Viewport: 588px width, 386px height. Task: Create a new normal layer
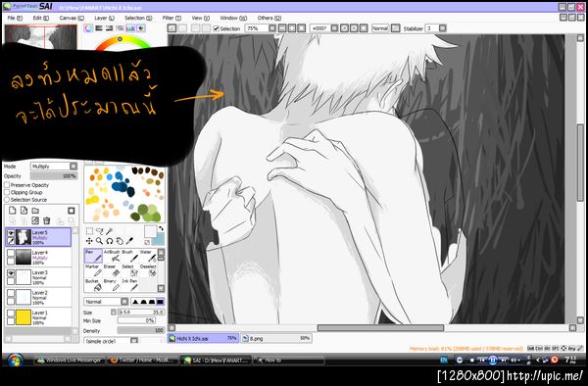(13, 211)
